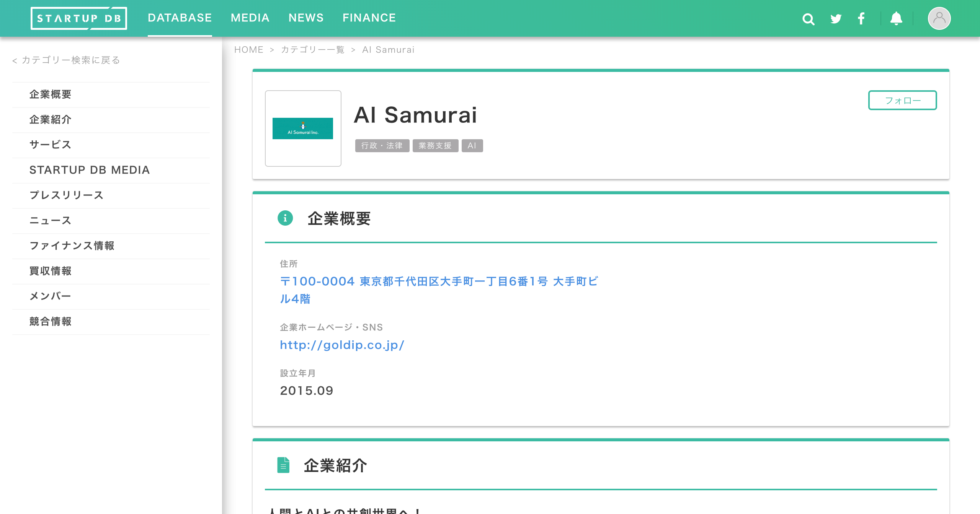The height and width of the screenshot is (514, 980).
Task: Open the notifications bell icon
Action: click(896, 18)
